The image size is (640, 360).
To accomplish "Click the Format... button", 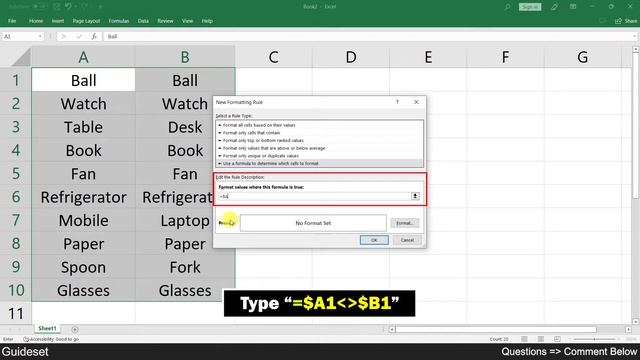I will pyautogui.click(x=405, y=223).
